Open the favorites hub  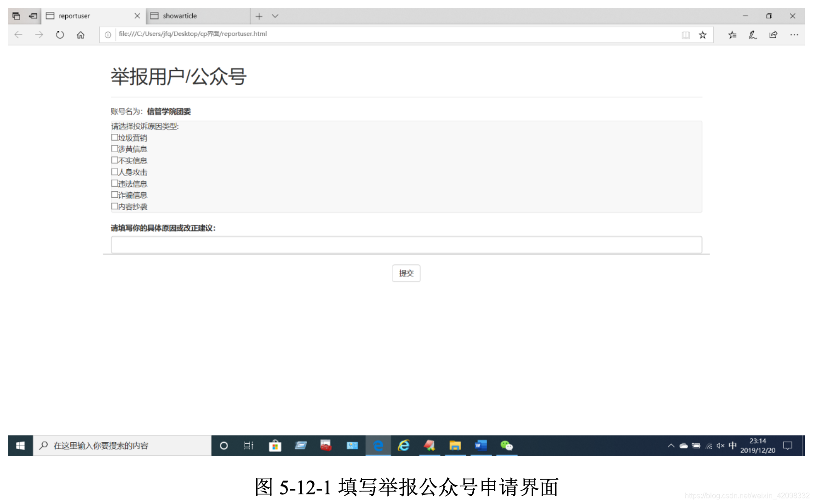pyautogui.click(x=733, y=35)
